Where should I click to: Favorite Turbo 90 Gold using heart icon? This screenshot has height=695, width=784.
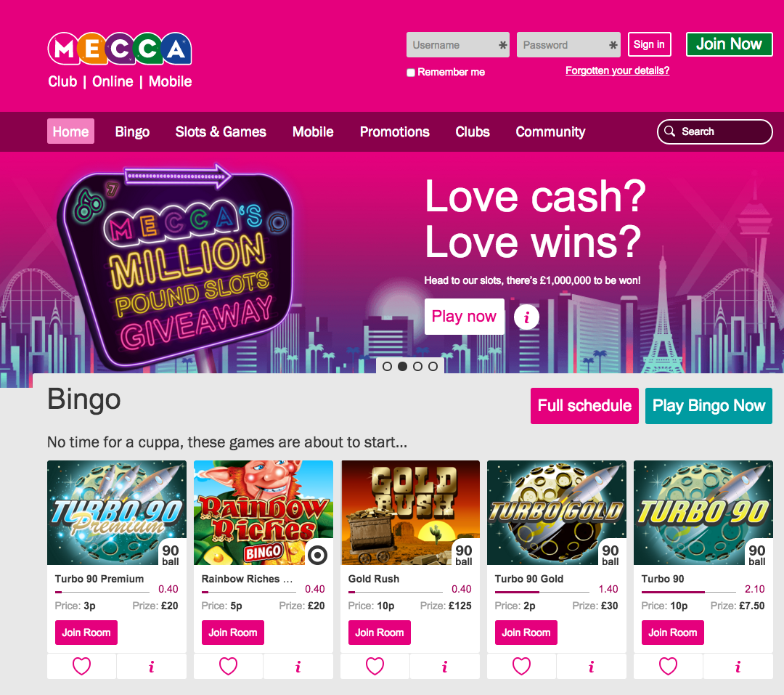[x=521, y=666]
